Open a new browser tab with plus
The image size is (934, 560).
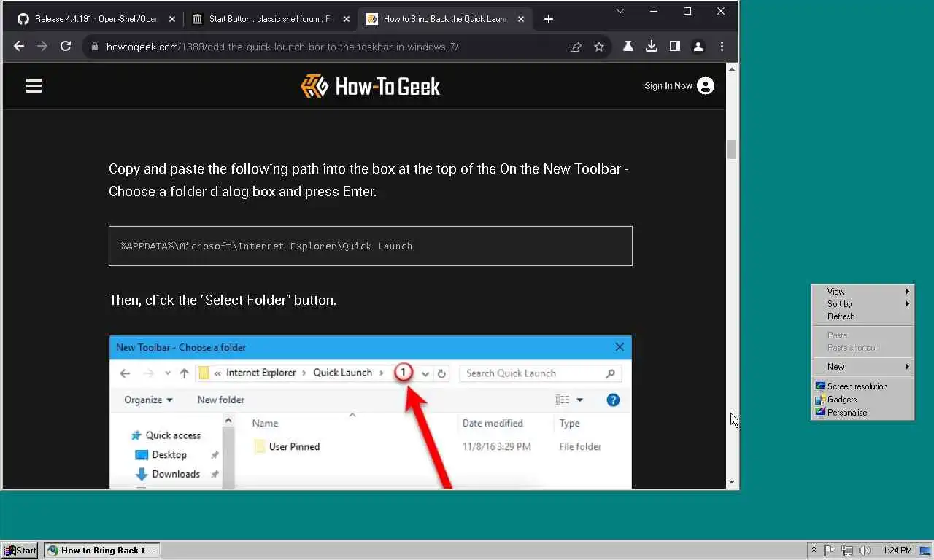coord(549,19)
